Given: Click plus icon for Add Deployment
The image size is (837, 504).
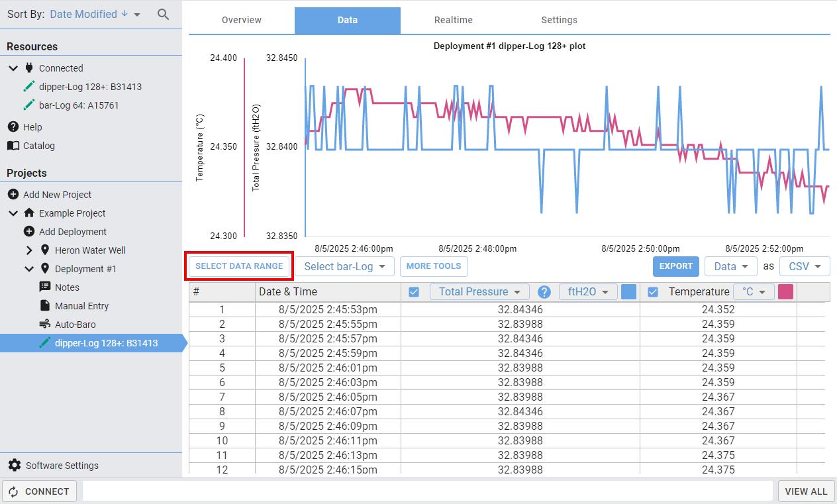Looking at the screenshot, I should 28,231.
